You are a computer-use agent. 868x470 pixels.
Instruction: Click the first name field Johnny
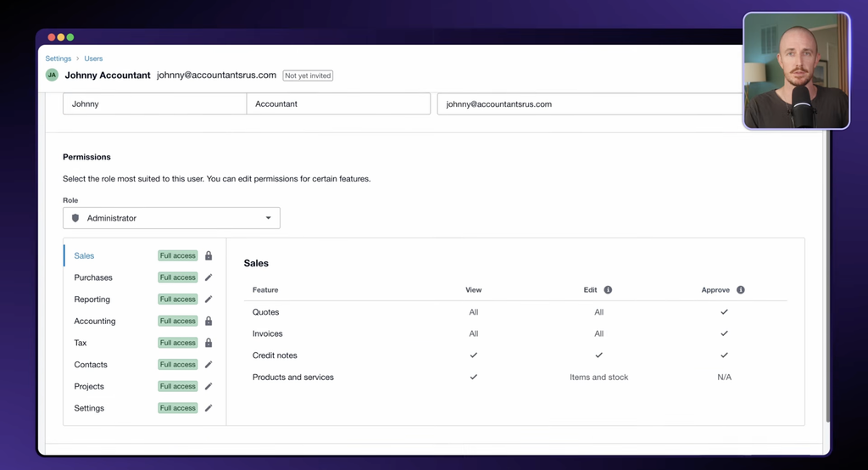point(154,104)
